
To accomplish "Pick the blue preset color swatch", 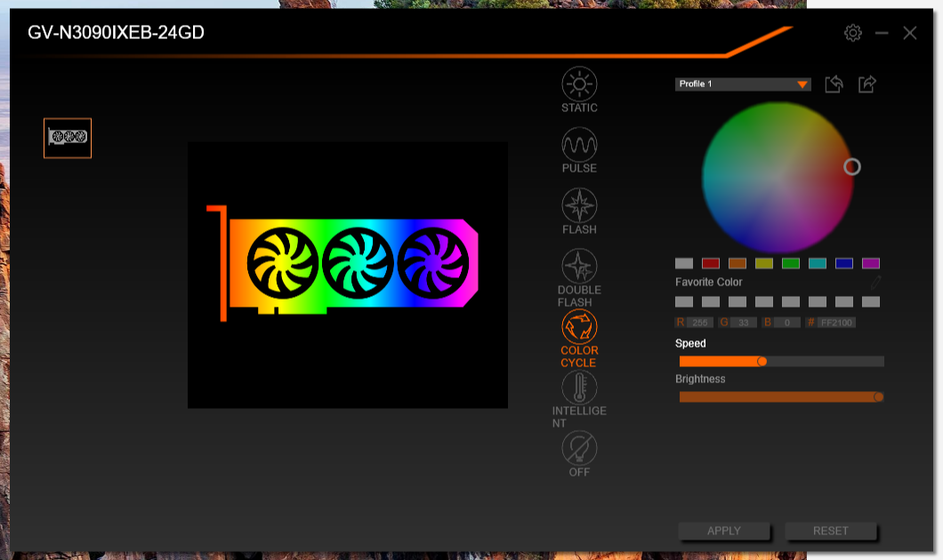I will (843, 263).
